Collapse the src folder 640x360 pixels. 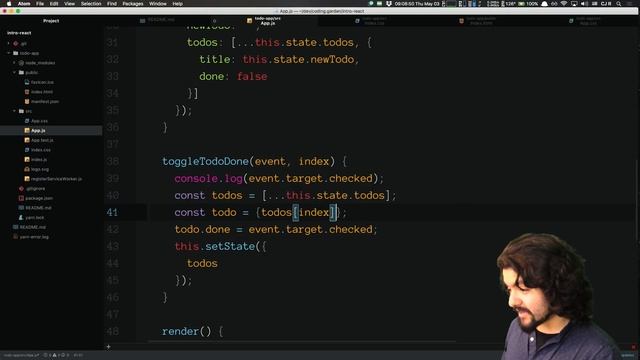pos(14,111)
